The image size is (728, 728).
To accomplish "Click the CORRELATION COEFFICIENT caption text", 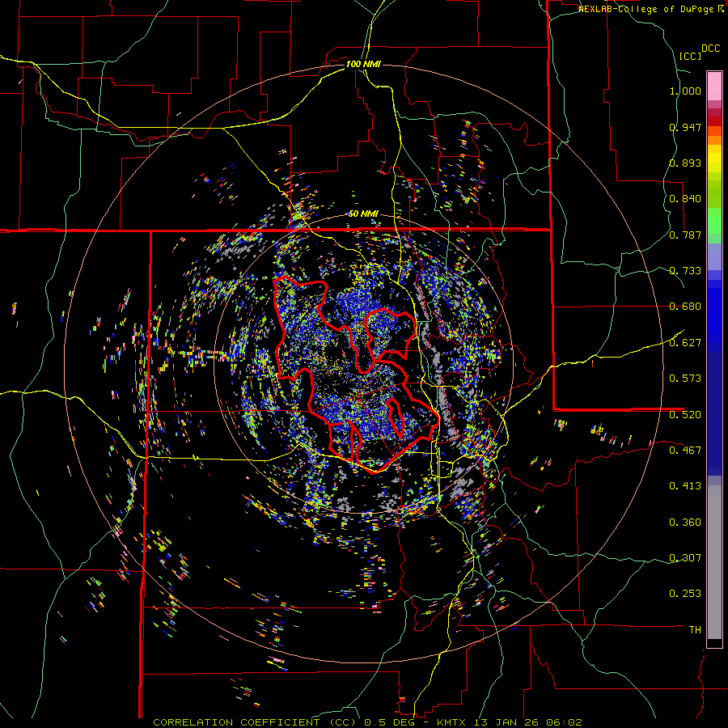I will click(236, 722).
